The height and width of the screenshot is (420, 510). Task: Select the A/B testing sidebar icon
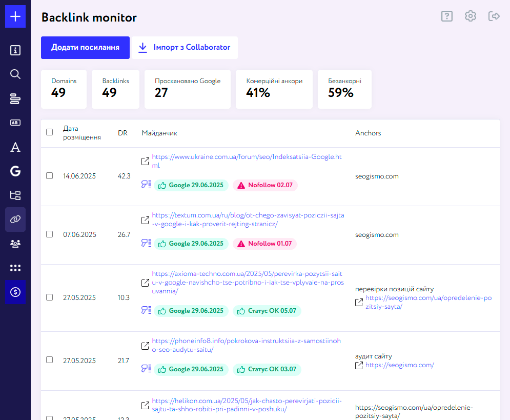(x=15, y=123)
